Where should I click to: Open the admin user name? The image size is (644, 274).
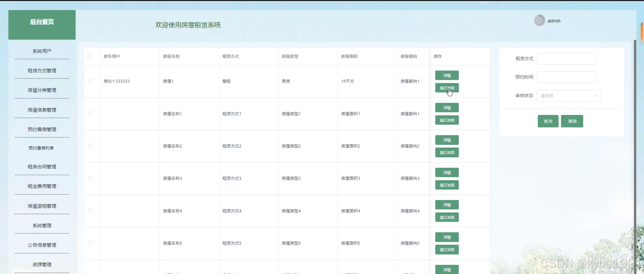pyautogui.click(x=554, y=21)
